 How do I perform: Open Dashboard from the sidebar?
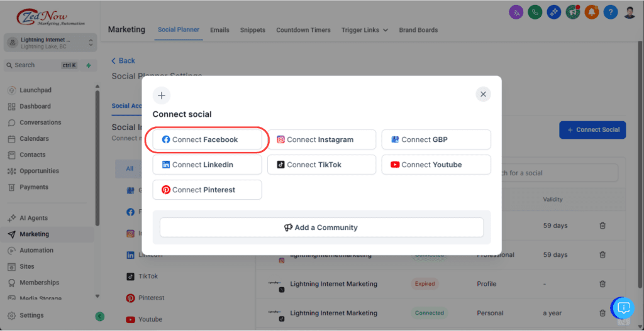35,106
